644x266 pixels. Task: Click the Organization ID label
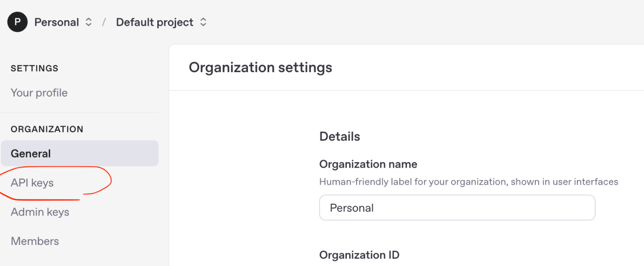359,255
